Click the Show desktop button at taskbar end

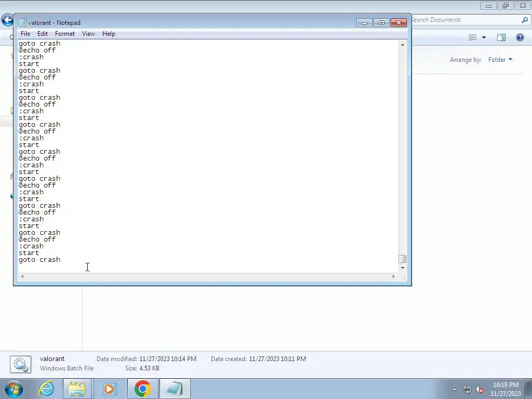click(529, 389)
